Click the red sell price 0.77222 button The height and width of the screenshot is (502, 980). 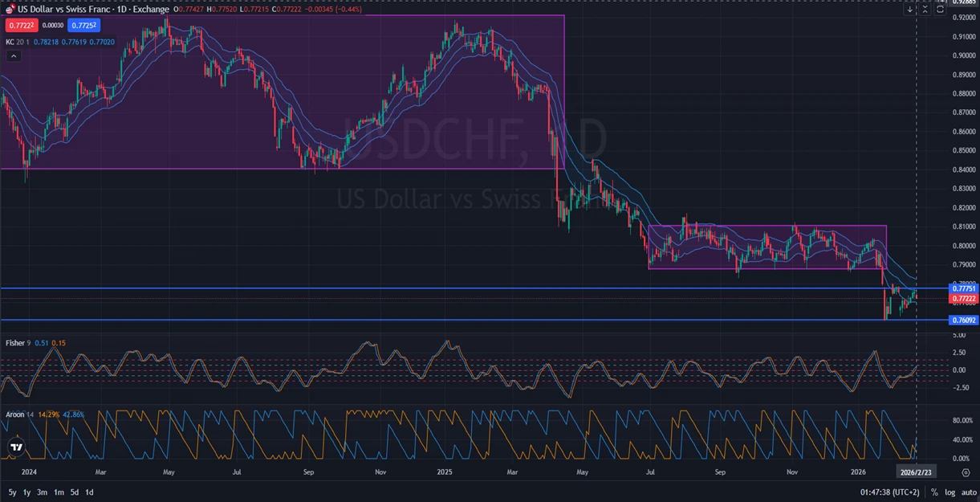[20, 26]
